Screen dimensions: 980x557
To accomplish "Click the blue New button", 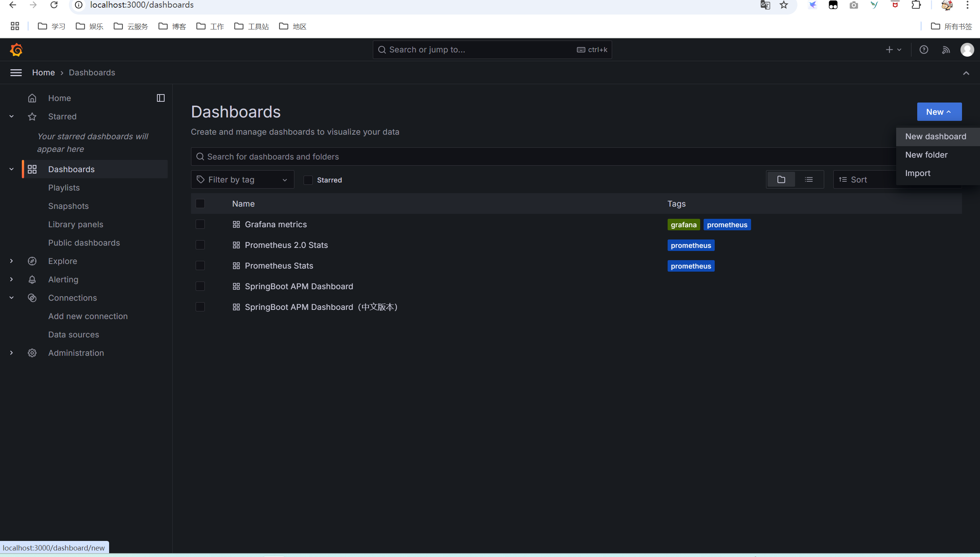I will click(939, 112).
